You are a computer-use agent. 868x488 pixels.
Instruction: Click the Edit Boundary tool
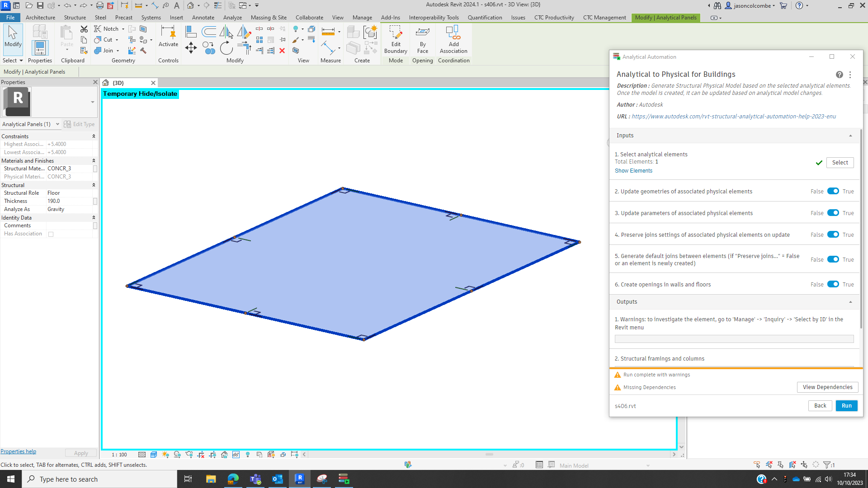[x=396, y=40]
